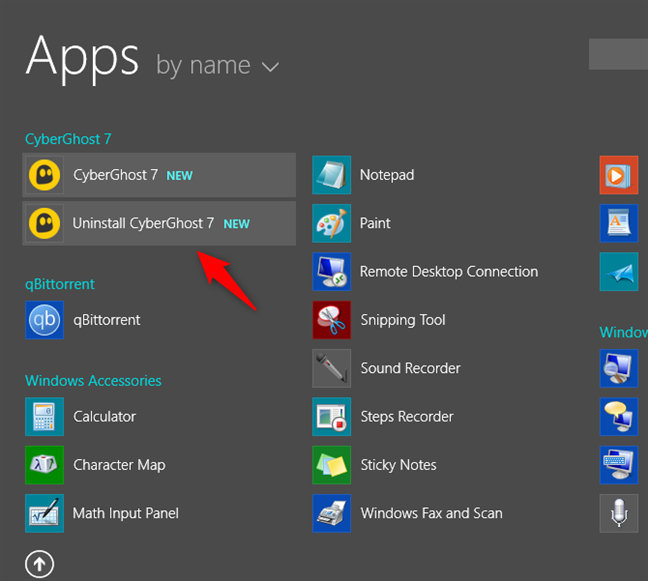Open Calculator from its icon

coord(45,417)
